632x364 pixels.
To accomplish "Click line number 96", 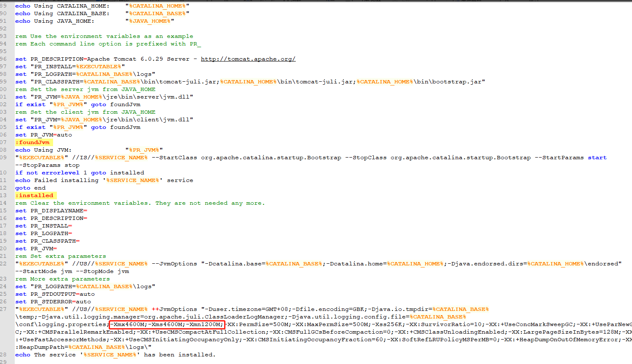I will 5,59.
